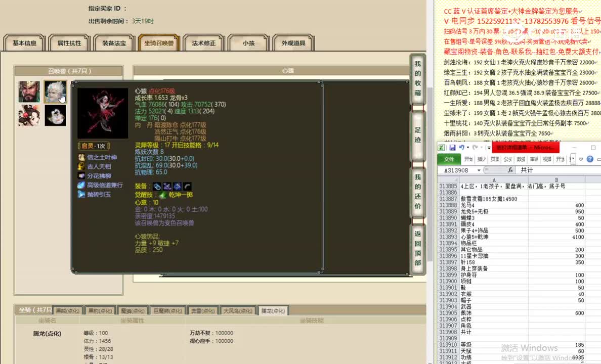Click the fx insert function icon
The image size is (601, 364).
[510, 170]
